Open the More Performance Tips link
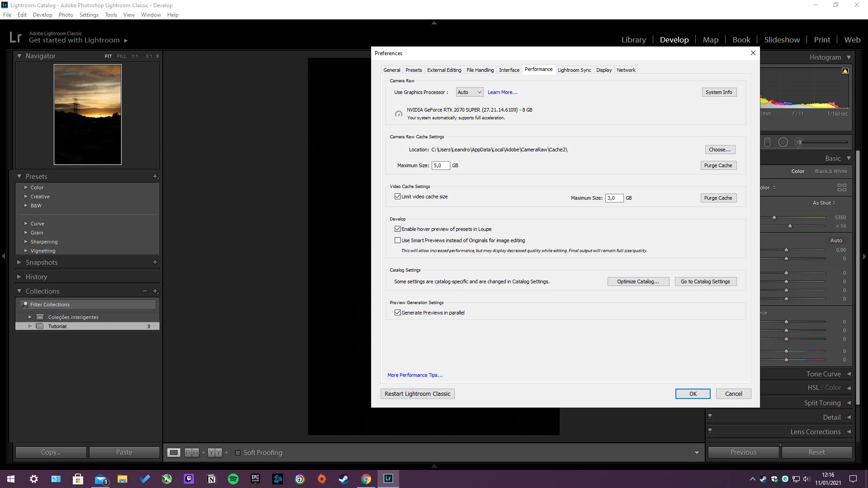Image resolution: width=868 pixels, height=488 pixels. tap(415, 375)
